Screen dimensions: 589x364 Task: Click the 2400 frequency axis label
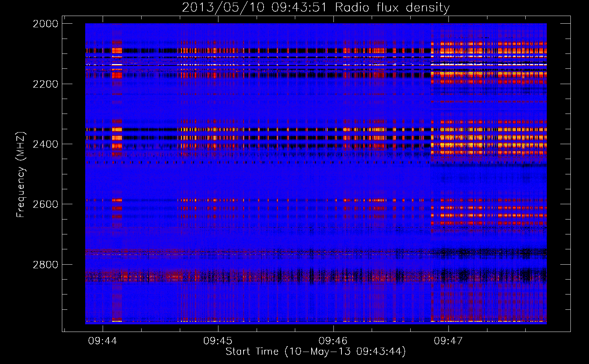pyautogui.click(x=46, y=144)
